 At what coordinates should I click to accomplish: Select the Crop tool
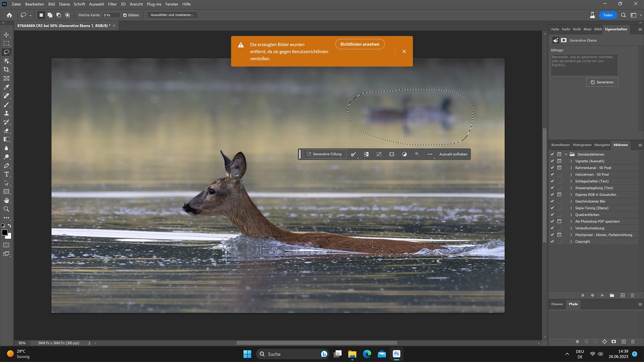click(6, 70)
